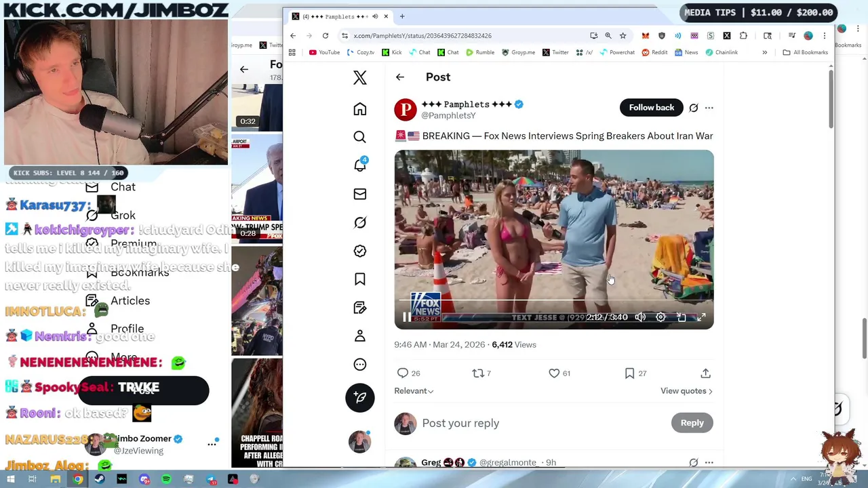Open three-dot menu on Pamphlets post

click(x=709, y=108)
